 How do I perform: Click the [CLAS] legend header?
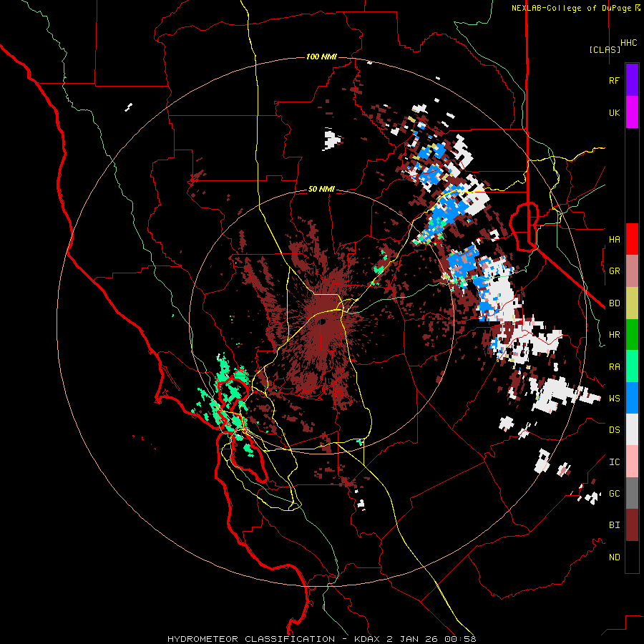[605, 49]
